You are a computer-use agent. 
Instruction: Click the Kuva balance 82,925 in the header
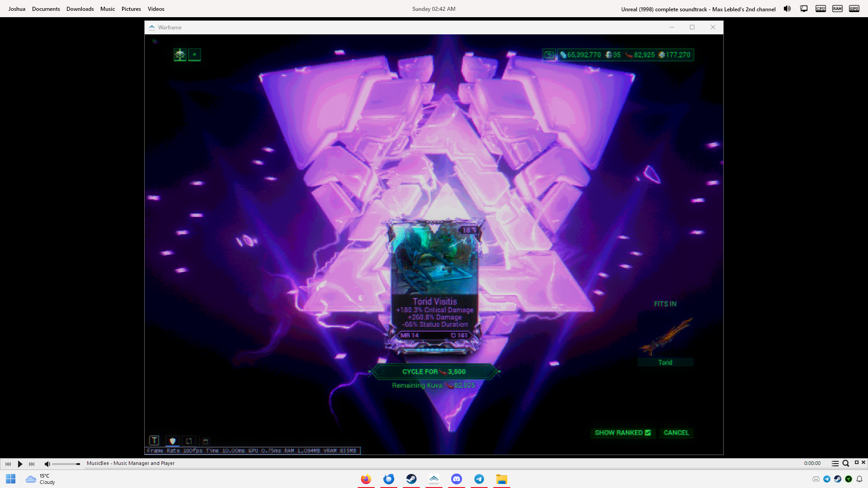[640, 55]
